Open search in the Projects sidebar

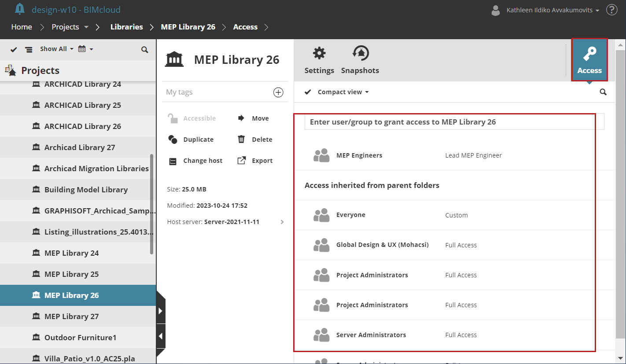145,50
